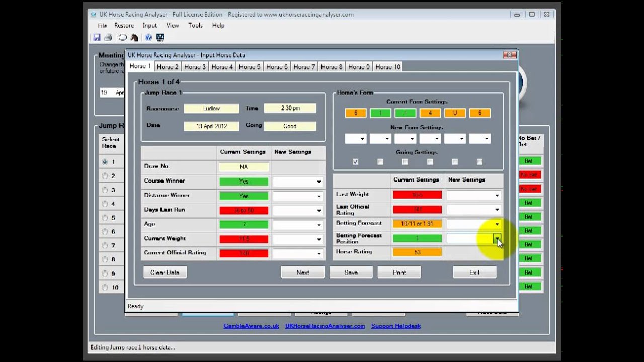Viewport: 644px width, 362px height.
Task: Open the Course Winner new settings dropdown
Action: coord(319,182)
